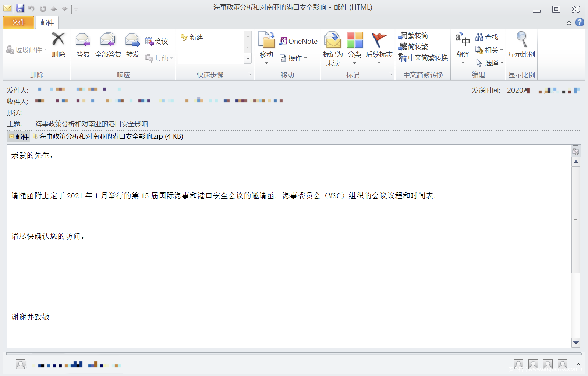Click the Reply (答复) icon
Screen dimensions: 588x376
point(83,40)
